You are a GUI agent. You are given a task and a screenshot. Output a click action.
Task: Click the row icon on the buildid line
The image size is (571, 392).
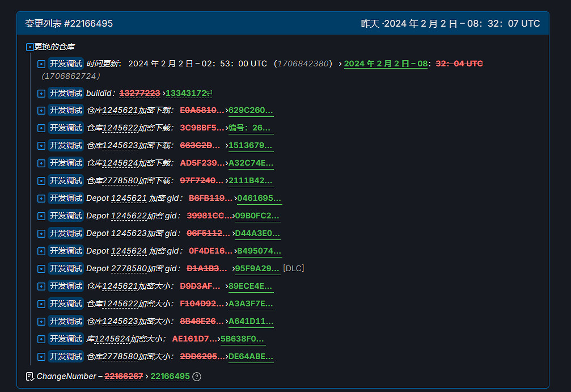coord(41,94)
